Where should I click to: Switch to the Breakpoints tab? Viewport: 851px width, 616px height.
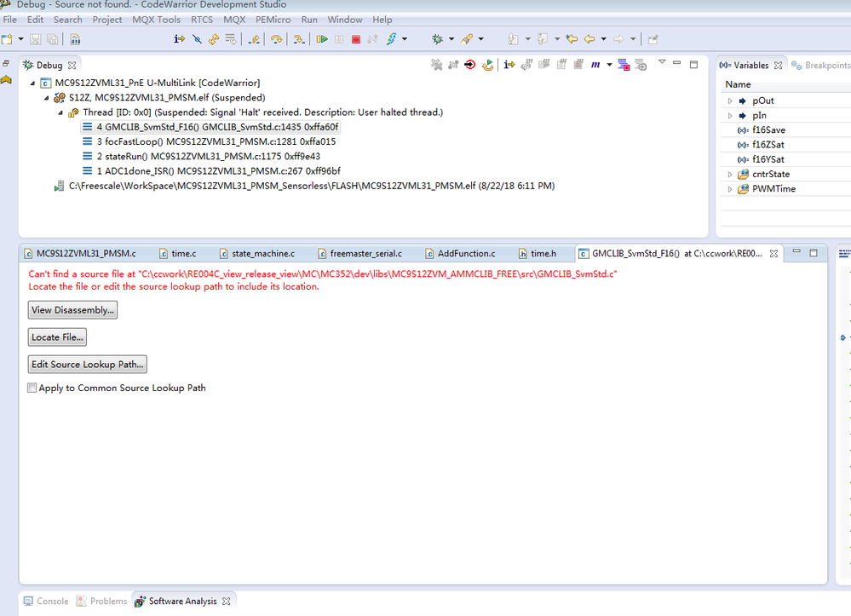point(820,65)
